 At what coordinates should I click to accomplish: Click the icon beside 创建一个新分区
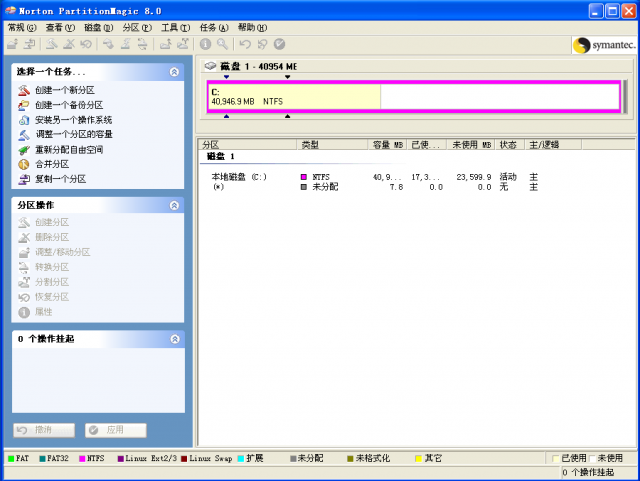point(24,90)
